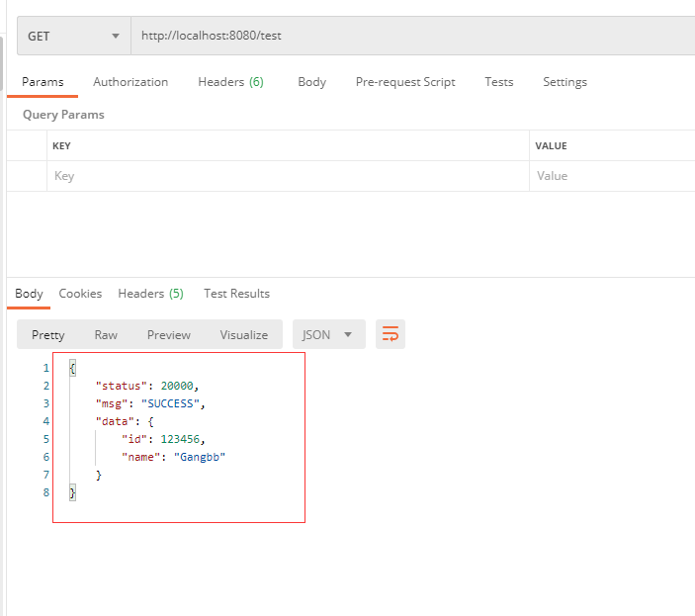Open the JSON format dropdown
Viewport: 695px width, 616px height.
[x=328, y=334]
